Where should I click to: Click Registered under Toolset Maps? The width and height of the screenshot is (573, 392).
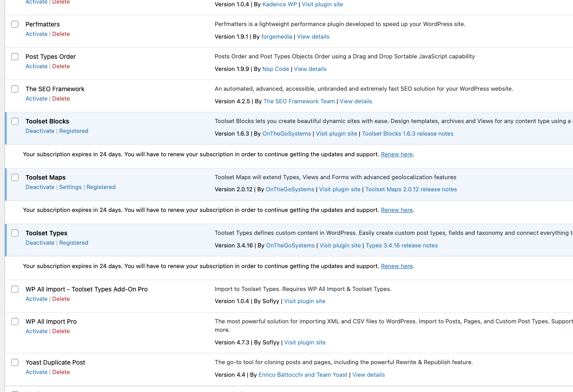point(101,187)
